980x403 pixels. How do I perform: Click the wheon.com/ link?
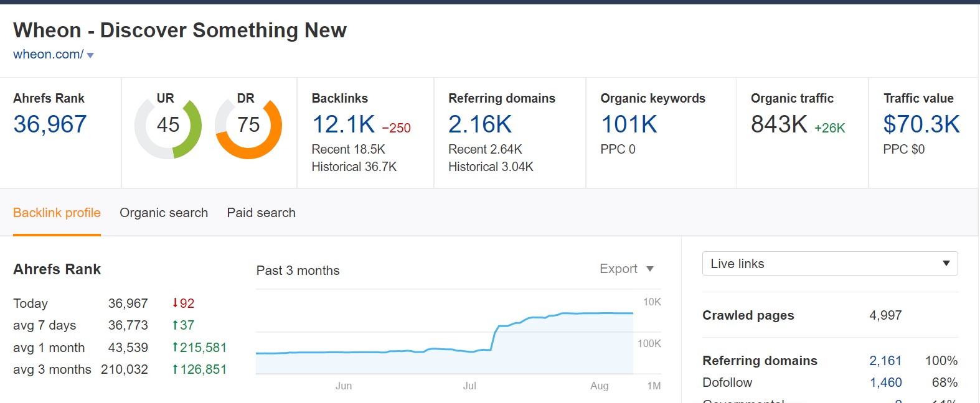(x=48, y=55)
